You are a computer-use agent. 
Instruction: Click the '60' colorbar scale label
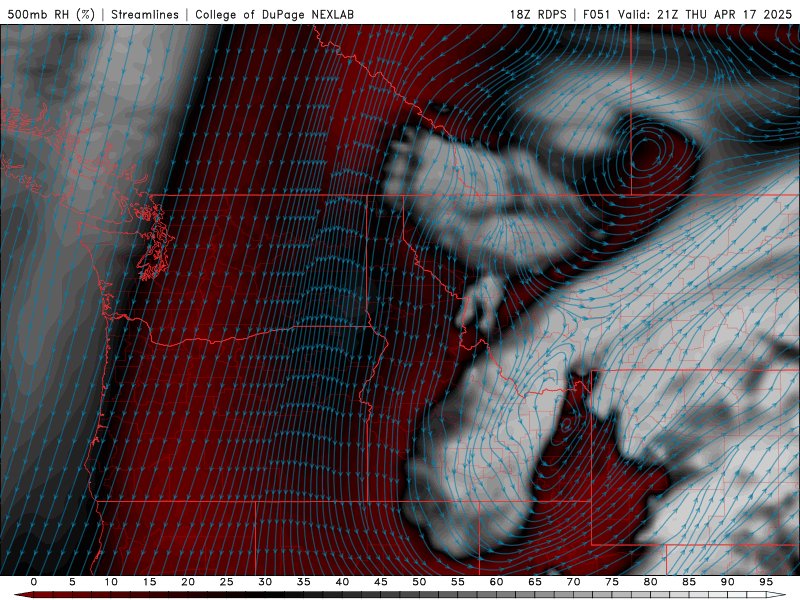click(496, 582)
